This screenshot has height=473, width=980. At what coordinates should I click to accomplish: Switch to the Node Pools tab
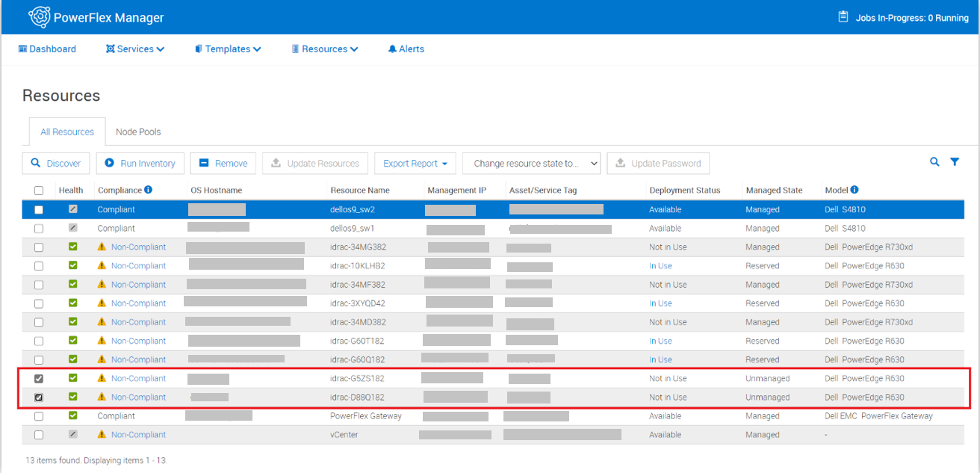pyautogui.click(x=138, y=132)
